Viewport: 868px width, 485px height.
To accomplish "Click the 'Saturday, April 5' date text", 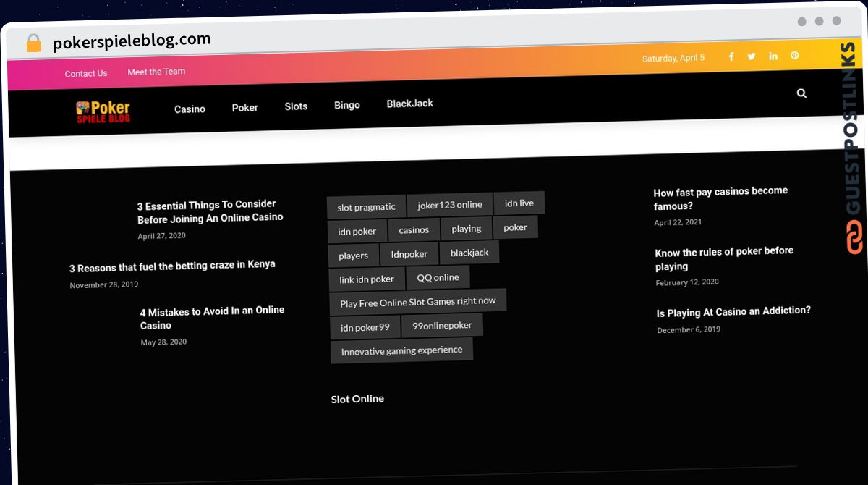I will (673, 58).
